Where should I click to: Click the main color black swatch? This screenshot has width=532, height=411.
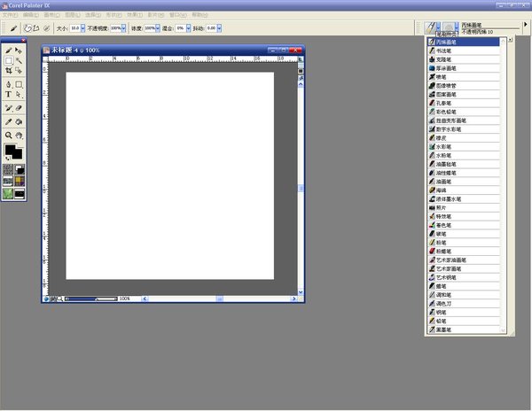click(x=10, y=149)
